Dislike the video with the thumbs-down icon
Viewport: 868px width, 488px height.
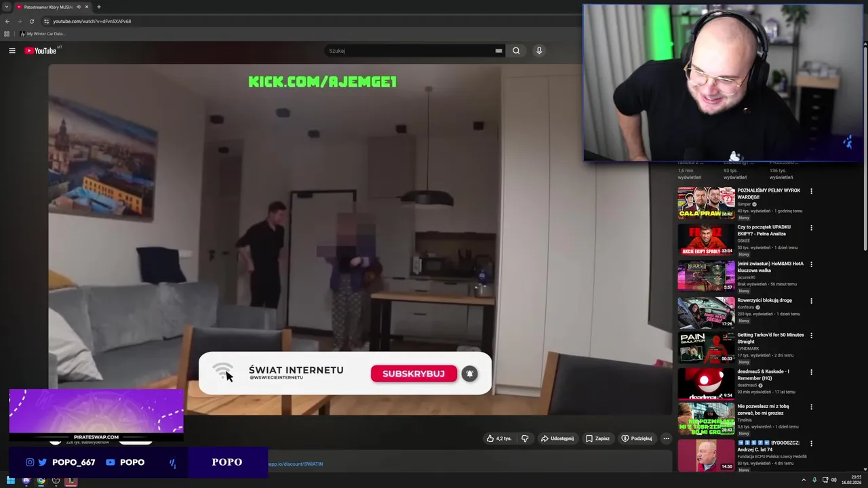[525, 439]
